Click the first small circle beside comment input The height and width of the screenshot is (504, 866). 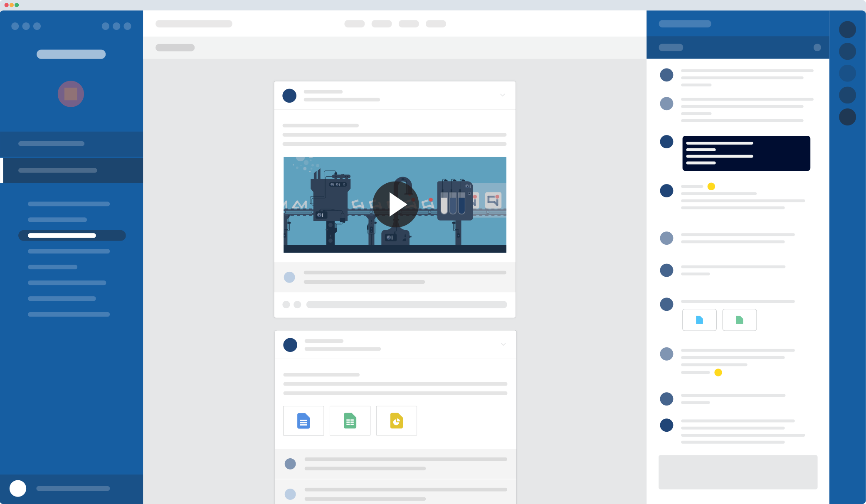point(286,305)
